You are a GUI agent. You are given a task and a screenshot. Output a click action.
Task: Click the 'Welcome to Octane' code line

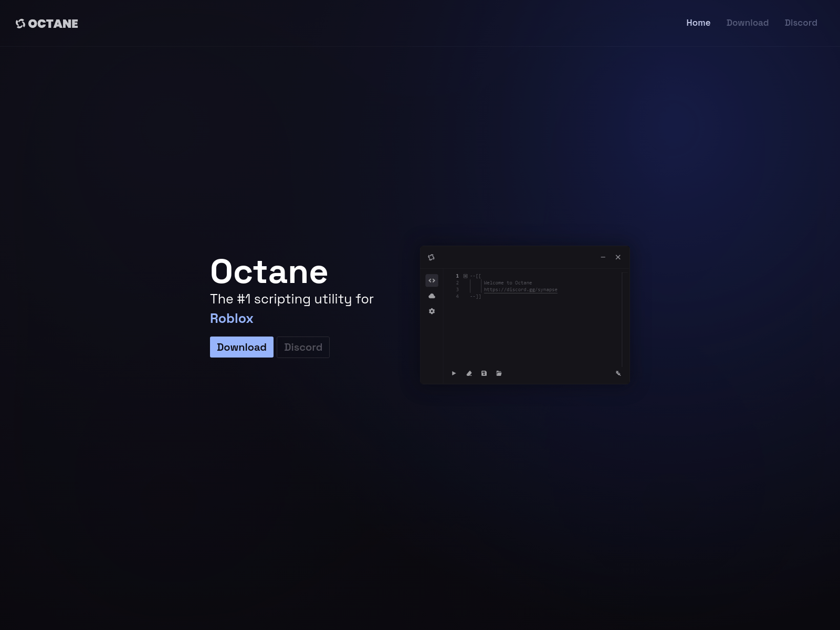click(x=508, y=283)
